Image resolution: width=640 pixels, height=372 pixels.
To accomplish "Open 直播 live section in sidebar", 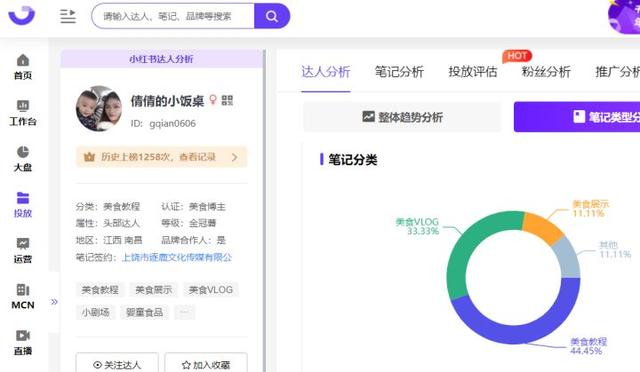I will click(x=23, y=342).
